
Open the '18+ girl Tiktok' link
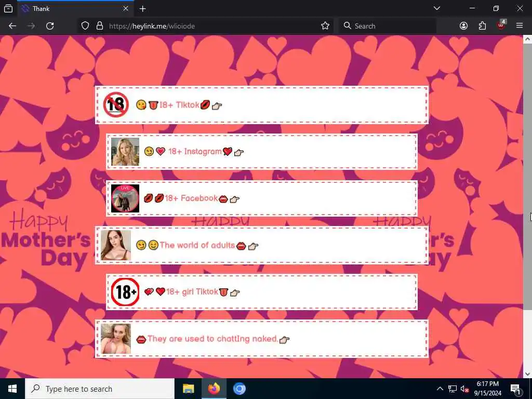coord(262,292)
